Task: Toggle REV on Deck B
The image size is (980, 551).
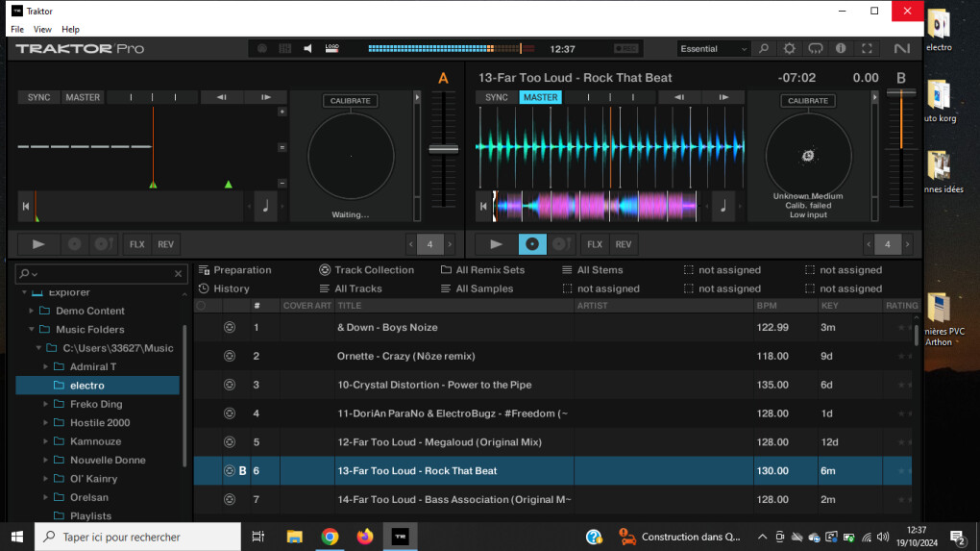Action: coord(624,244)
